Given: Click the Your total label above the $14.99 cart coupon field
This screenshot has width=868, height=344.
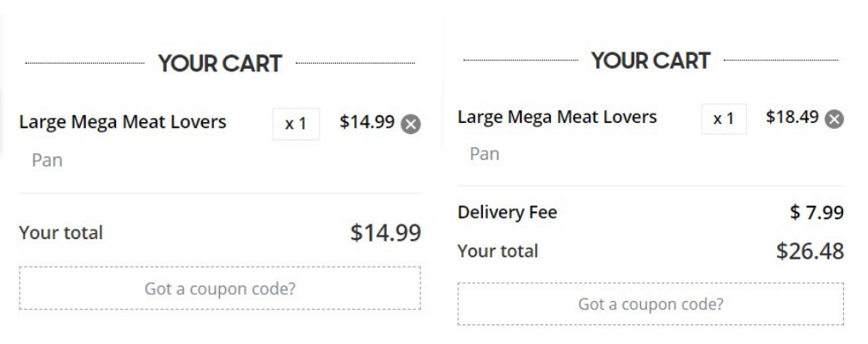Looking at the screenshot, I should 60,232.
